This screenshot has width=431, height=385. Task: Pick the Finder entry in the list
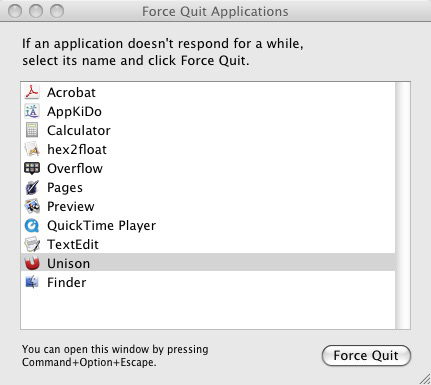tap(208, 282)
